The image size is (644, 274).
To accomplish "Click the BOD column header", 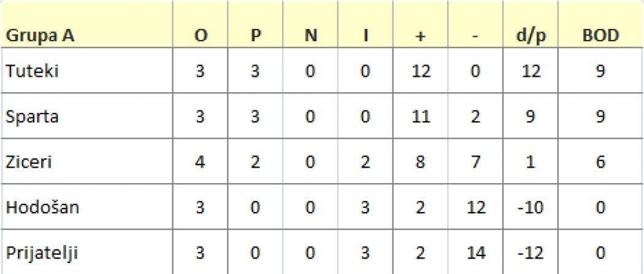I will click(x=601, y=24).
